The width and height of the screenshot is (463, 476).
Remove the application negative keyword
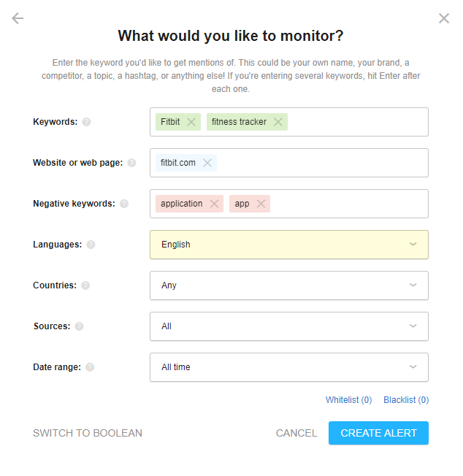214,204
